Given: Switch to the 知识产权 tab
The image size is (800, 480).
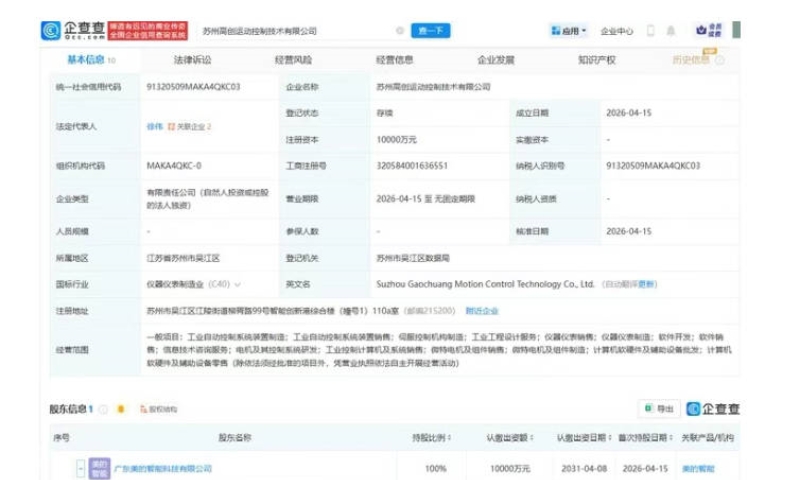Looking at the screenshot, I should [597, 60].
